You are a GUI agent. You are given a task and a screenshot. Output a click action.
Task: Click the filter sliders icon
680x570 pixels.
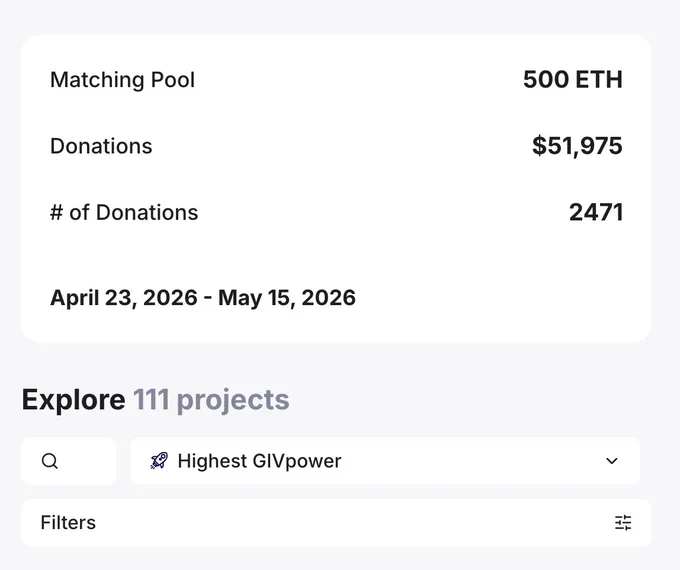coord(623,523)
